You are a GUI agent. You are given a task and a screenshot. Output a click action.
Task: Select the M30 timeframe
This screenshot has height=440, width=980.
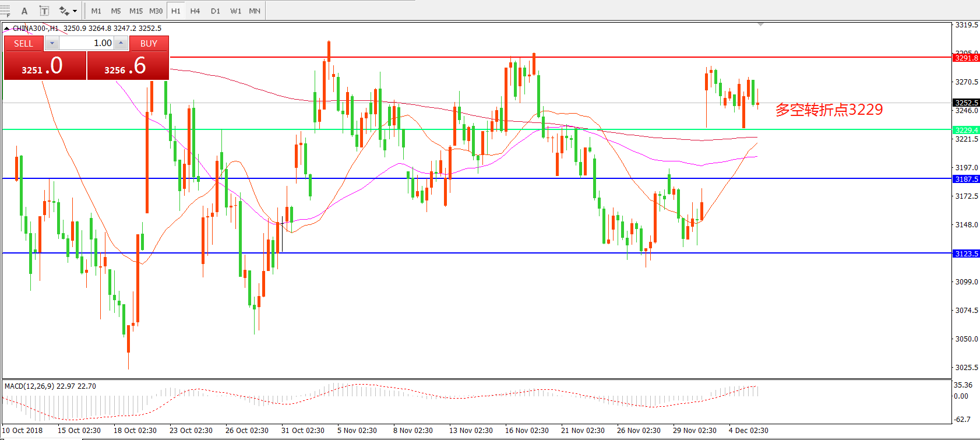click(x=156, y=10)
